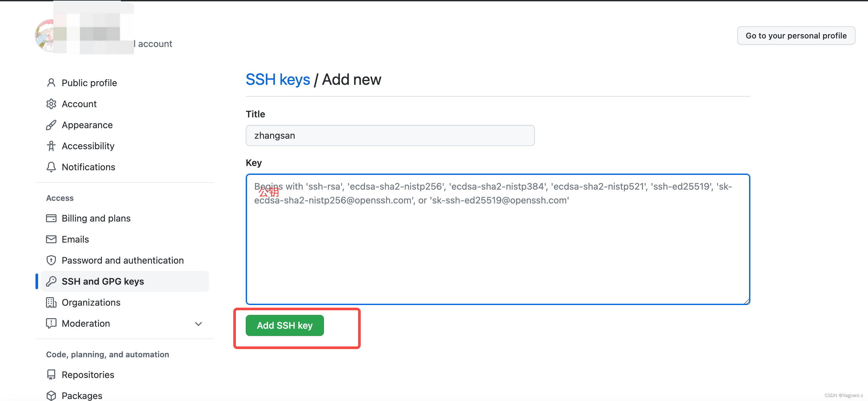Click the accessibility figure icon
This screenshot has height=401, width=868.
(51, 146)
